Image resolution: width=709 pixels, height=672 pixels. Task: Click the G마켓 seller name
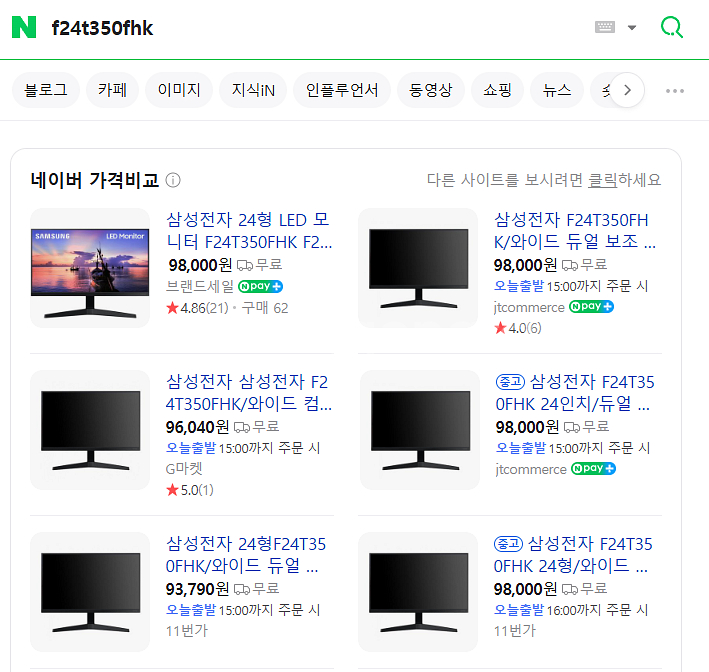click(x=184, y=469)
